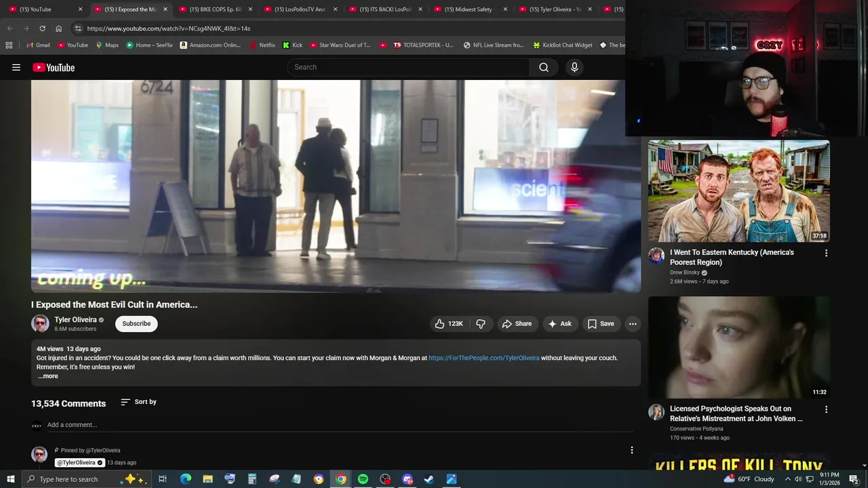Open options for Licensed Psychologist video
Image resolution: width=868 pixels, height=488 pixels.
(x=826, y=409)
